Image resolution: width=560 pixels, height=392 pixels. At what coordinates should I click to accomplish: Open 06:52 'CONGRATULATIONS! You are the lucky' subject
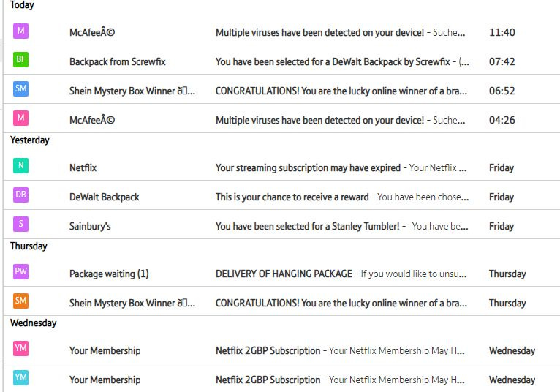[341, 91]
